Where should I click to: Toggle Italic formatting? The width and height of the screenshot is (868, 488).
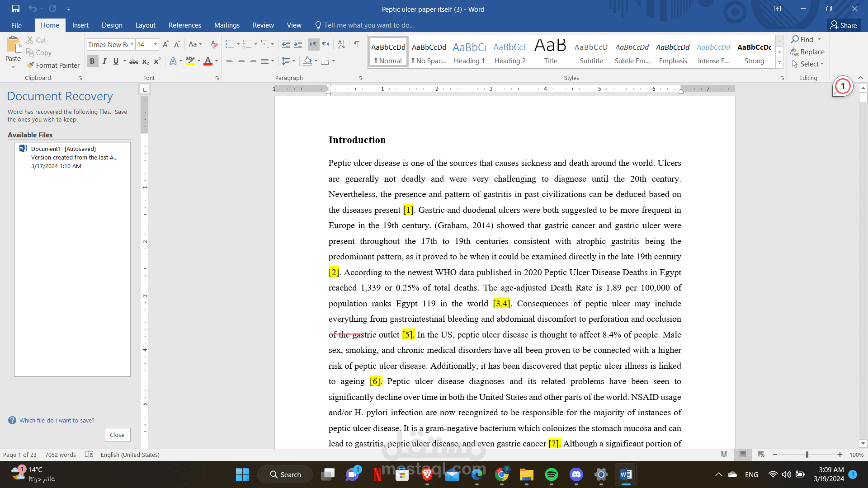[x=104, y=61]
